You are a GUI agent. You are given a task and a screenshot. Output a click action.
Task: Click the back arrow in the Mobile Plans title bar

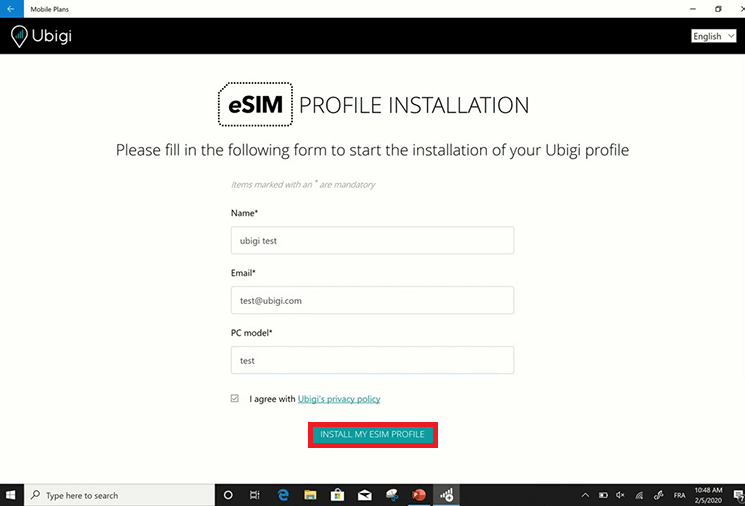(x=11, y=9)
